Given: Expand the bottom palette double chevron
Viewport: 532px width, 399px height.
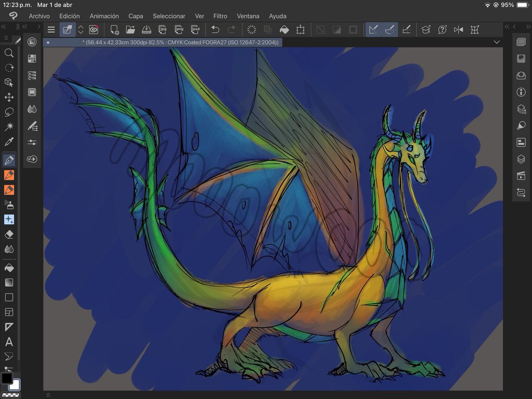Looking at the screenshot, I should [x=48, y=395].
